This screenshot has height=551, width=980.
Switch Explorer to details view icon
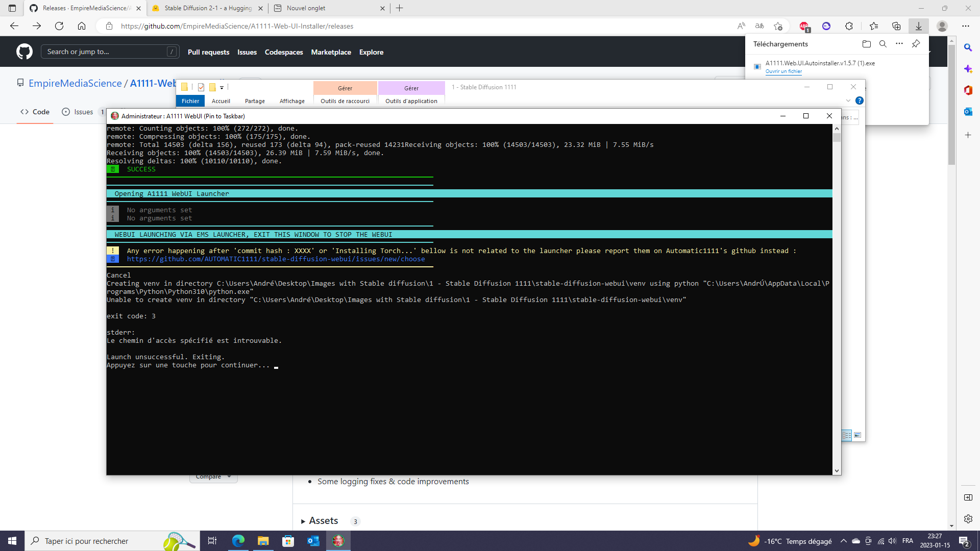click(847, 435)
